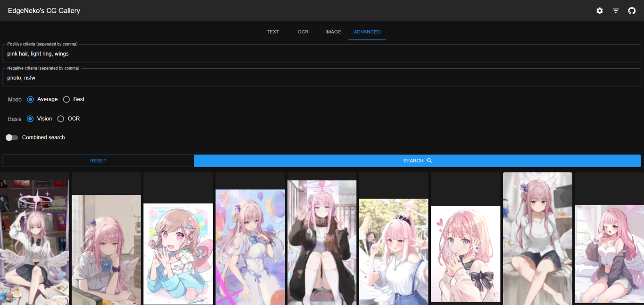Choose OCR as search basis
Image resolution: width=644 pixels, height=305 pixels.
61,119
